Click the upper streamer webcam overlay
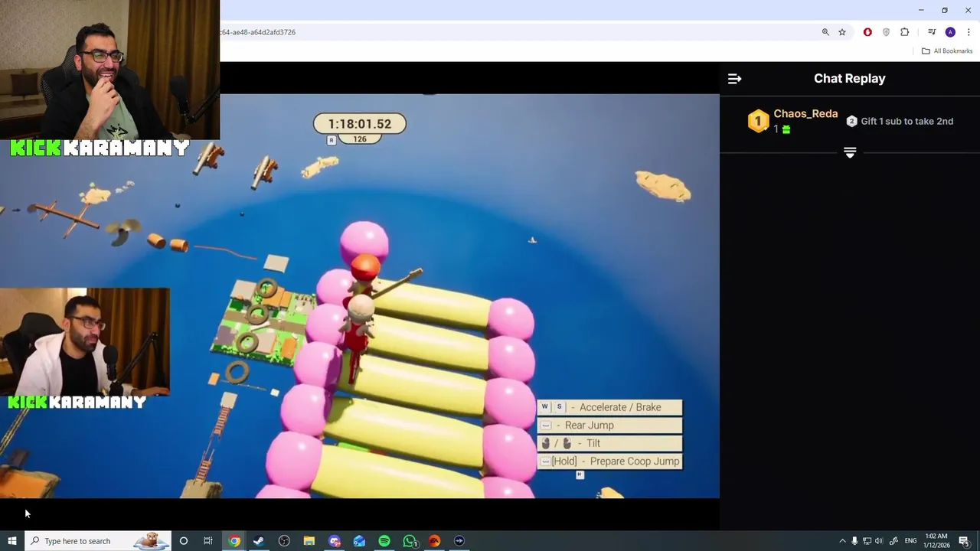The height and width of the screenshot is (551, 980). tap(109, 70)
